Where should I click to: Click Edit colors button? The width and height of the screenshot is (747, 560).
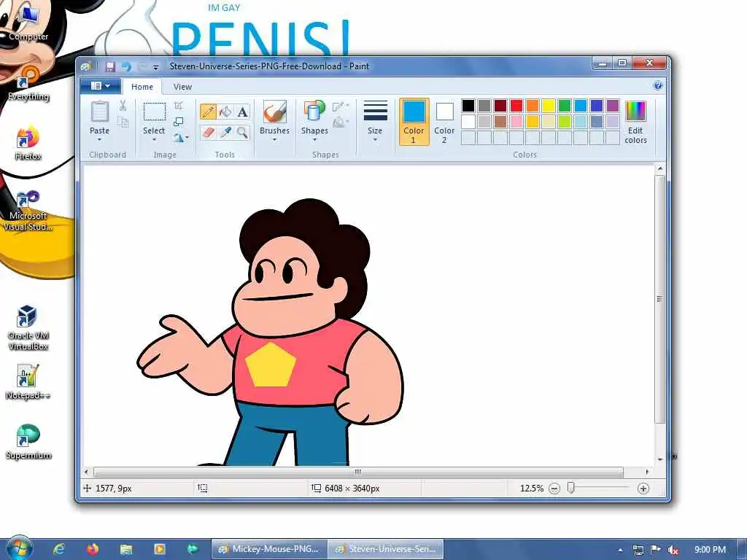[635, 122]
